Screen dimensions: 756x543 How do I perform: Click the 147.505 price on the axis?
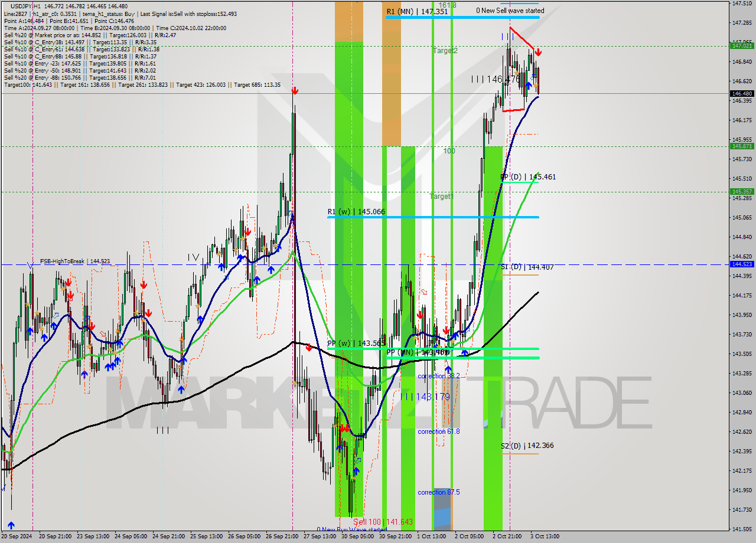[742, 3]
